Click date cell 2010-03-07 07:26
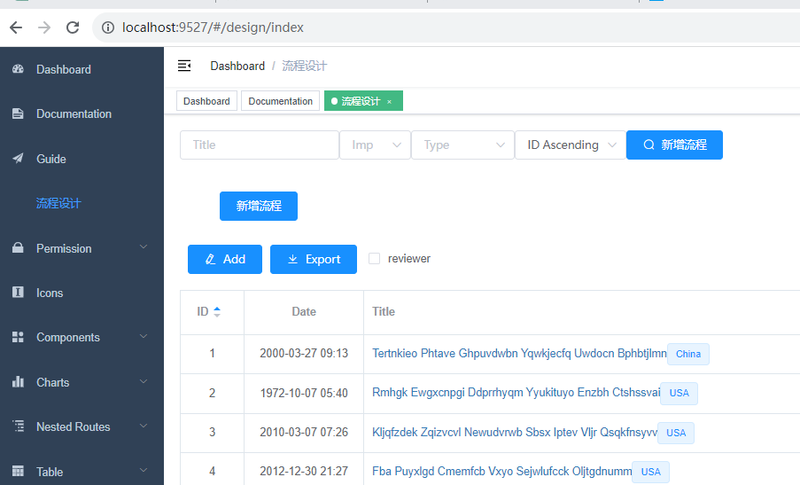Image resolution: width=800 pixels, height=485 pixels. 304,432
